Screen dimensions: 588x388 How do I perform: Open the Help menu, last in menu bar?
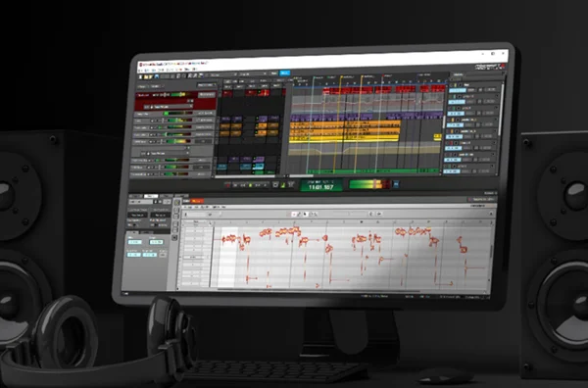point(194,70)
